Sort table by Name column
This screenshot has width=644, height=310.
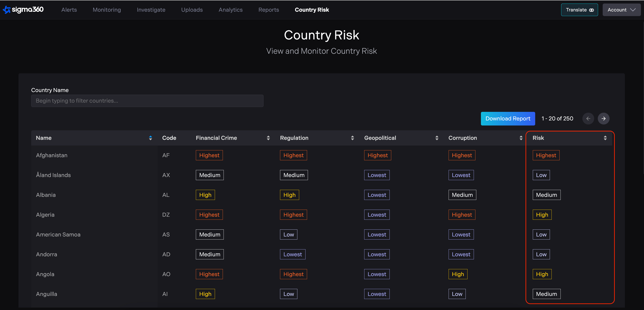click(x=150, y=138)
